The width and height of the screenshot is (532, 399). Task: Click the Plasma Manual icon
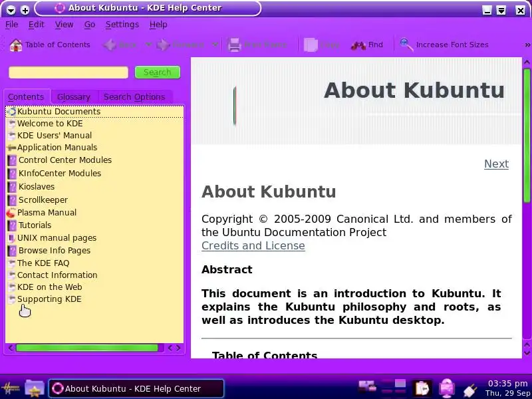[11, 213]
